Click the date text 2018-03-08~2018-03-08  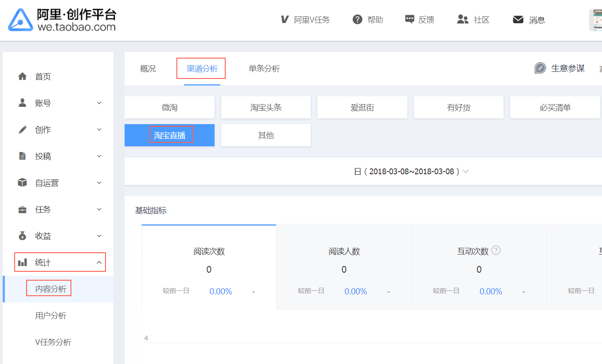pos(412,172)
